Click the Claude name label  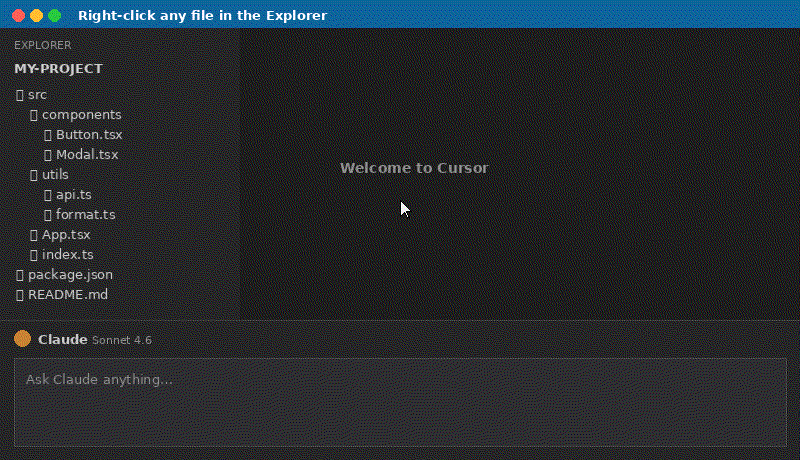(x=63, y=340)
